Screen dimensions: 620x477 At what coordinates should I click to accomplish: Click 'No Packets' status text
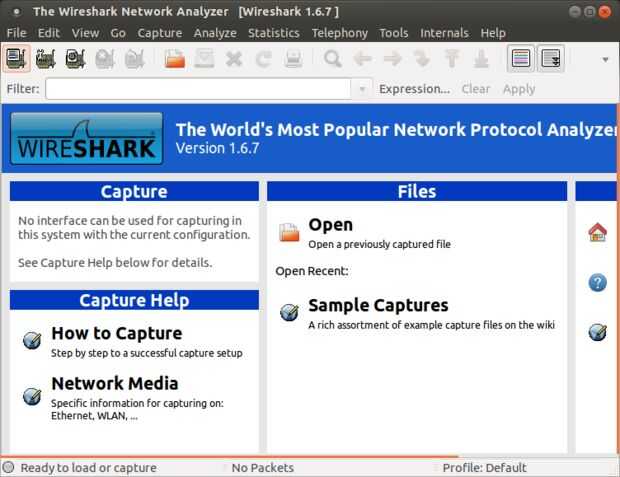(263, 468)
